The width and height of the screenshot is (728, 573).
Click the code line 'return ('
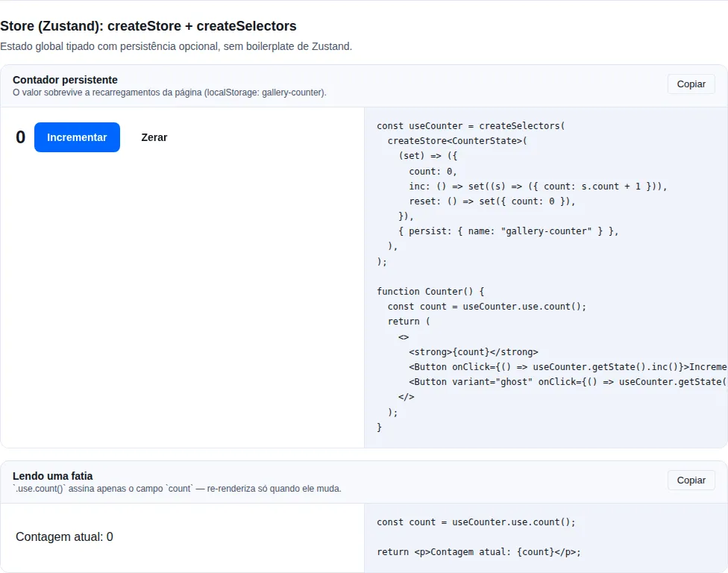coord(409,322)
